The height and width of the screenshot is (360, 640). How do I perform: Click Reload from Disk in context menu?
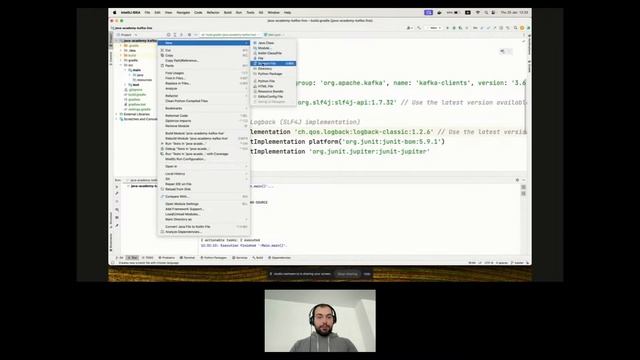(204, 189)
